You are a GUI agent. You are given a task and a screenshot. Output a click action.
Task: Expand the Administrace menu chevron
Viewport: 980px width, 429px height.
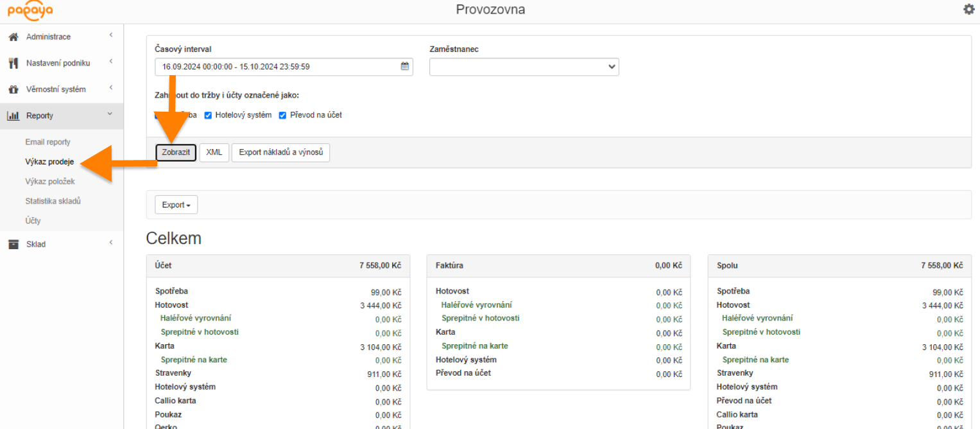pyautogui.click(x=110, y=36)
